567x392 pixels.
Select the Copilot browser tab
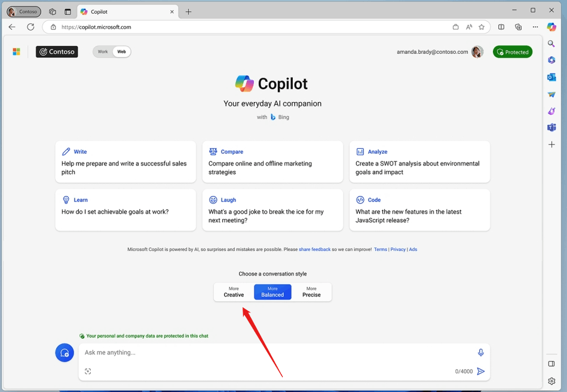127,11
